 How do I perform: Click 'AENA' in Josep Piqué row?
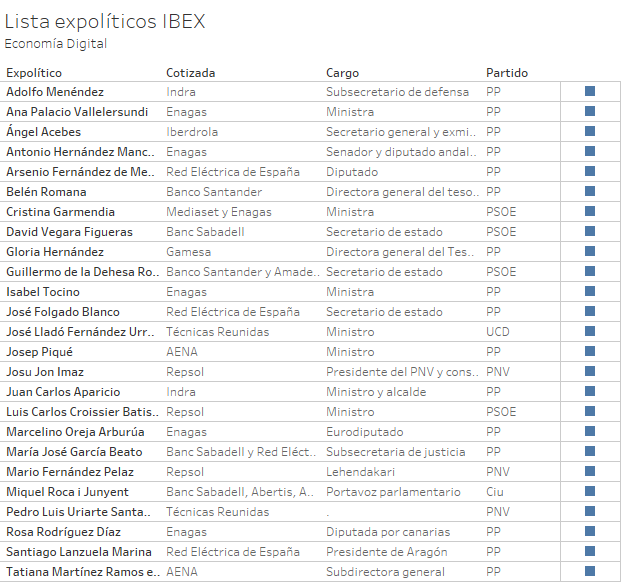pyautogui.click(x=182, y=352)
